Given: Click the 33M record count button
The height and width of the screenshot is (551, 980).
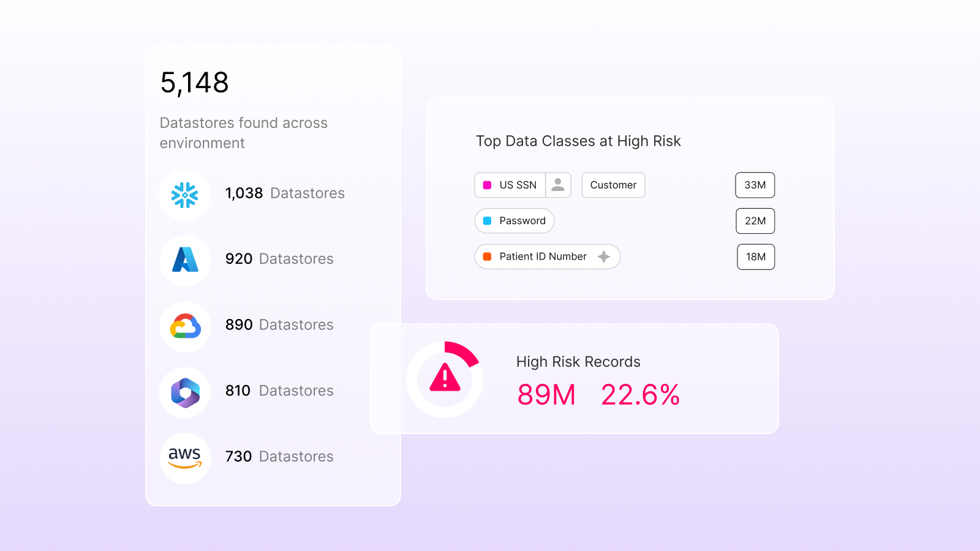Looking at the screenshot, I should (755, 185).
